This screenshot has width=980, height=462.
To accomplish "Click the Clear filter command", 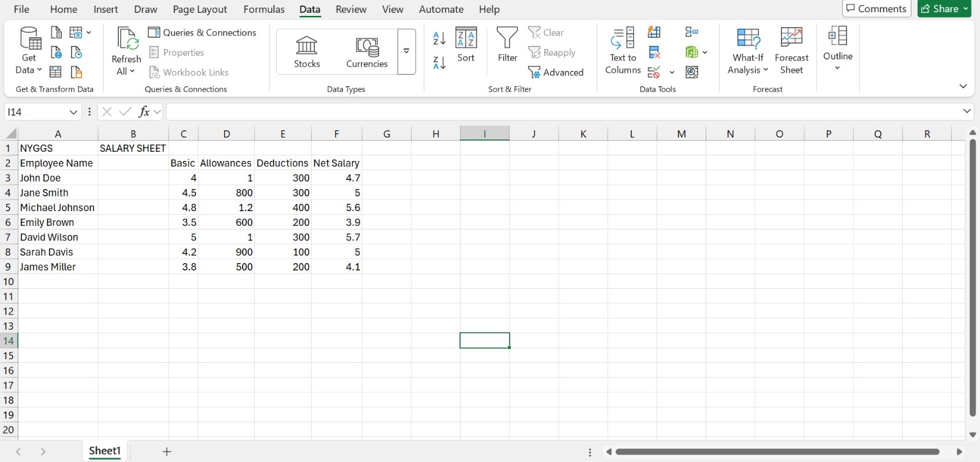I will point(546,32).
